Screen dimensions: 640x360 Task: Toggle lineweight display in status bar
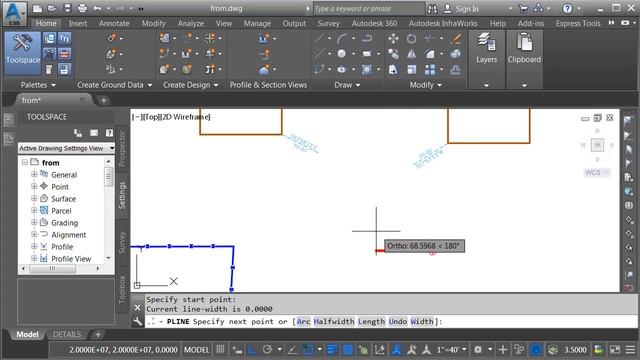click(x=332, y=349)
